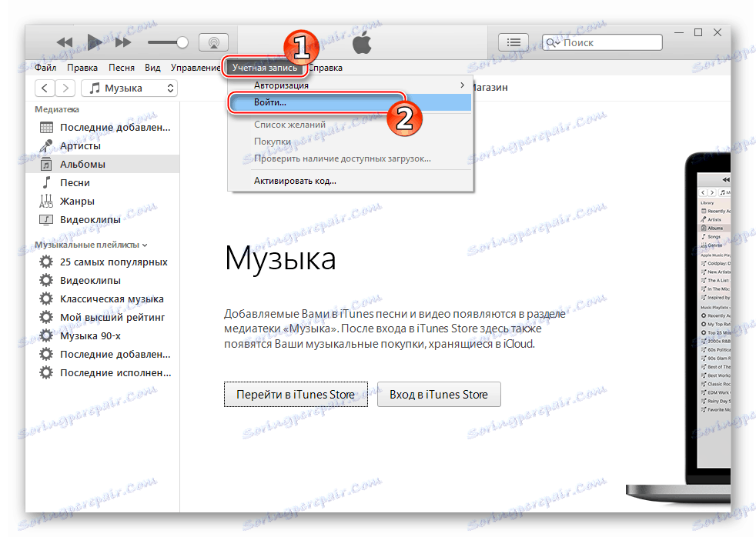Viewport: 756px width, 537px height.
Task: Minimize the iTunes window
Action: 679,32
